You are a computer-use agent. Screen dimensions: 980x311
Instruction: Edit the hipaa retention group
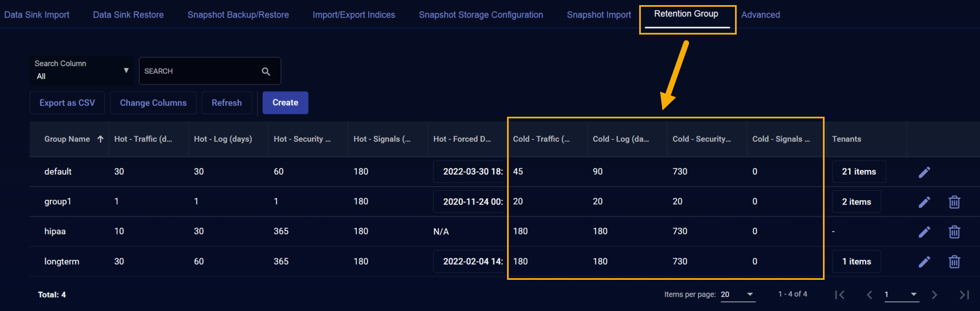(924, 232)
